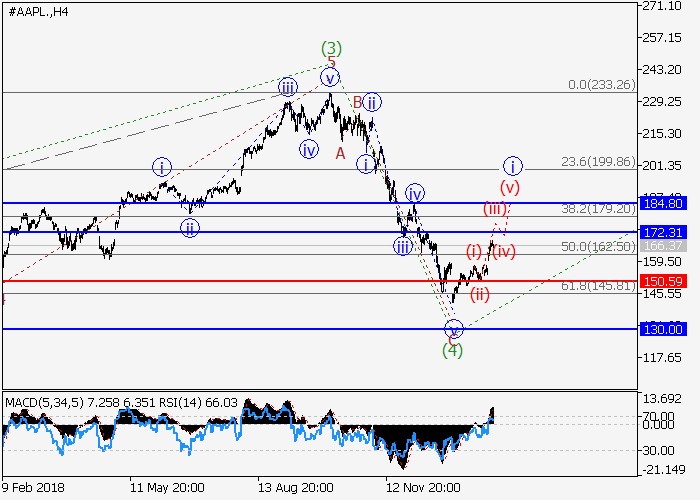
Task: Click the 12 Nov 20:00 date label
Action: pyautogui.click(x=423, y=488)
